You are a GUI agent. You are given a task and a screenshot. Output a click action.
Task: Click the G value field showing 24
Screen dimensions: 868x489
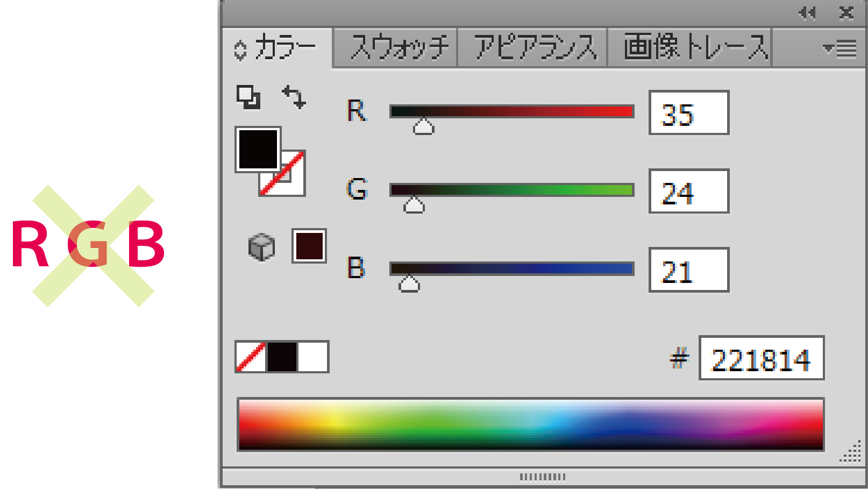pos(688,192)
